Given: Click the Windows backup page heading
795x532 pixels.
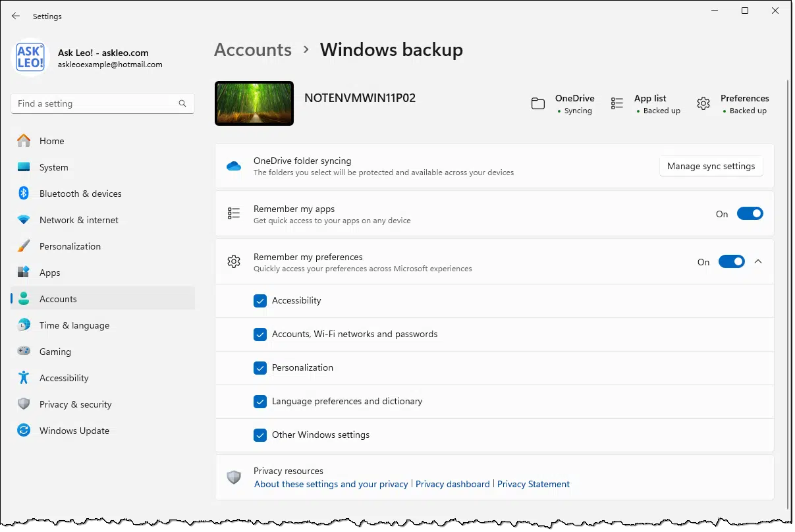Looking at the screenshot, I should pos(391,50).
